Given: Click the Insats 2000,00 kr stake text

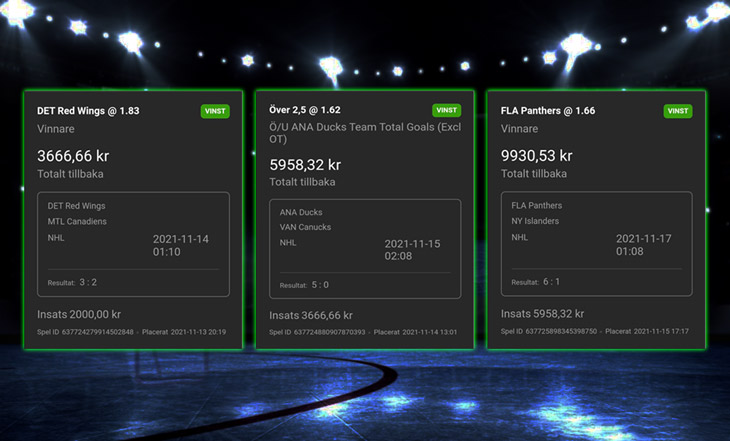Looking at the screenshot, I should click(x=79, y=313).
